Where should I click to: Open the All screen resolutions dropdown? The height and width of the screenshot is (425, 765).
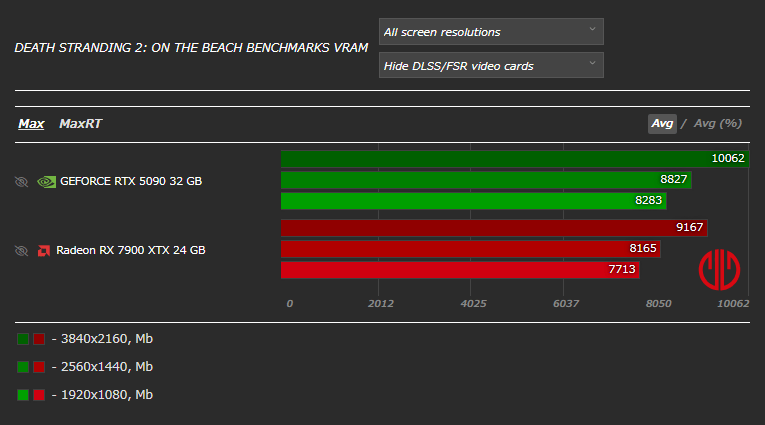[x=491, y=32]
